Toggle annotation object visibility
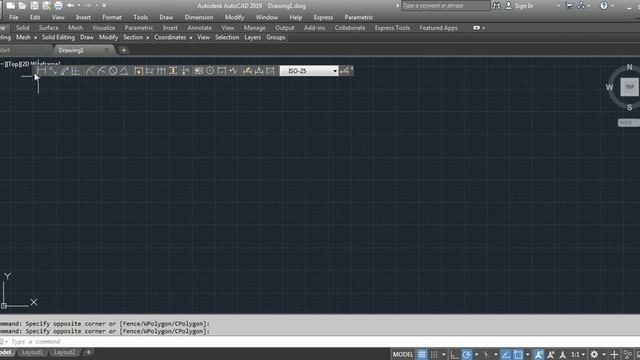 pyautogui.click(x=539, y=354)
